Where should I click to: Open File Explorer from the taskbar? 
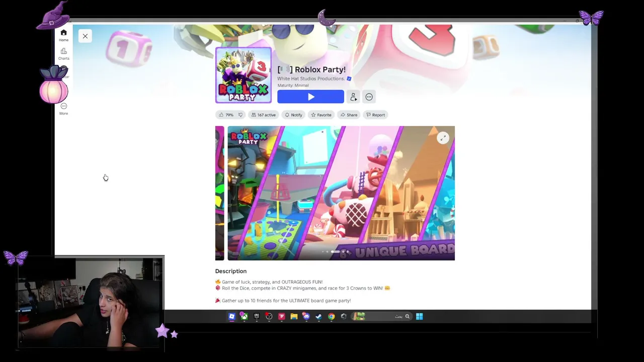coord(294,316)
